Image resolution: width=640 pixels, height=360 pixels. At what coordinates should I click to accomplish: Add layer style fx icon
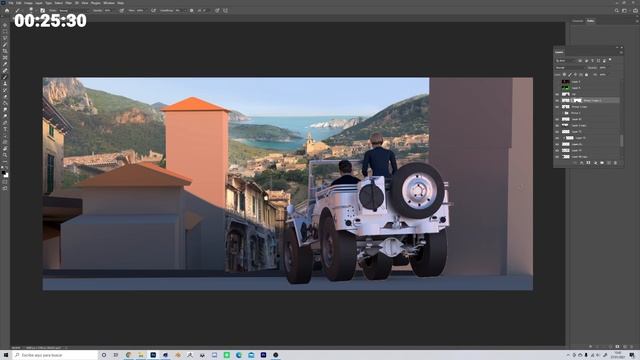(582, 163)
